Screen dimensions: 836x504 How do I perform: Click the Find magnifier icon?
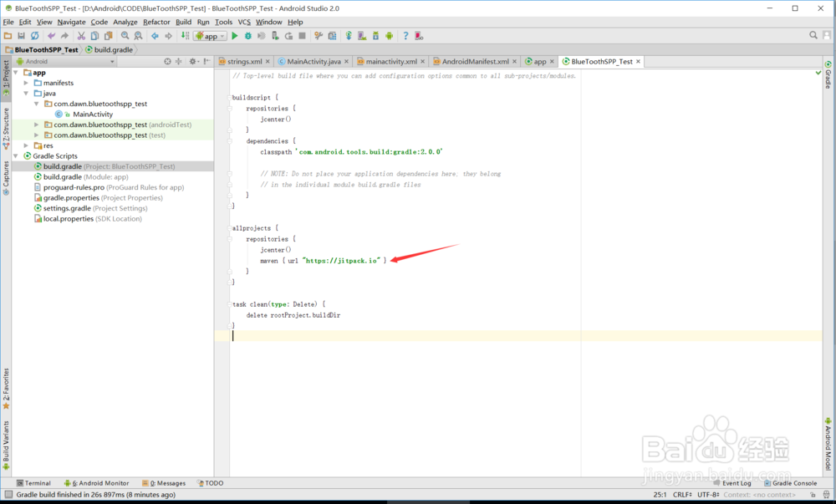coord(125,36)
